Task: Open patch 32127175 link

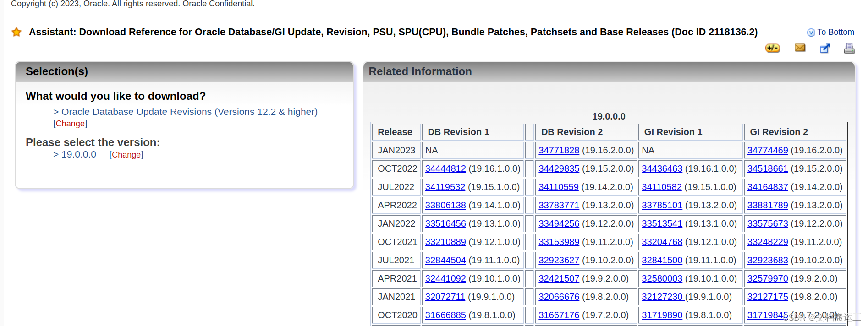Action: [768, 297]
